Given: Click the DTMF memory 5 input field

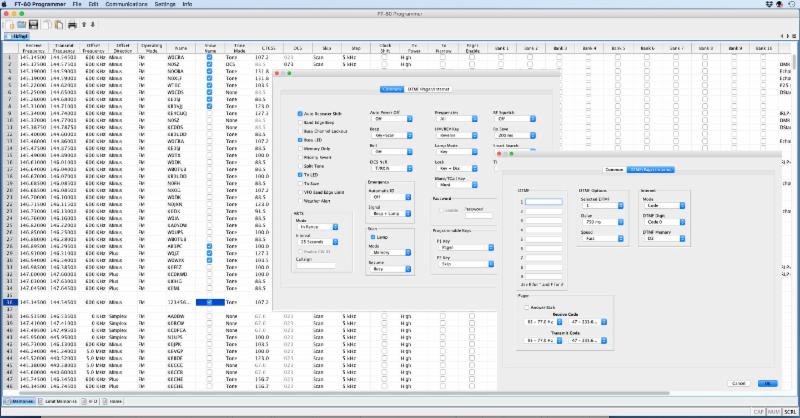Looking at the screenshot, I should pyautogui.click(x=543, y=239).
